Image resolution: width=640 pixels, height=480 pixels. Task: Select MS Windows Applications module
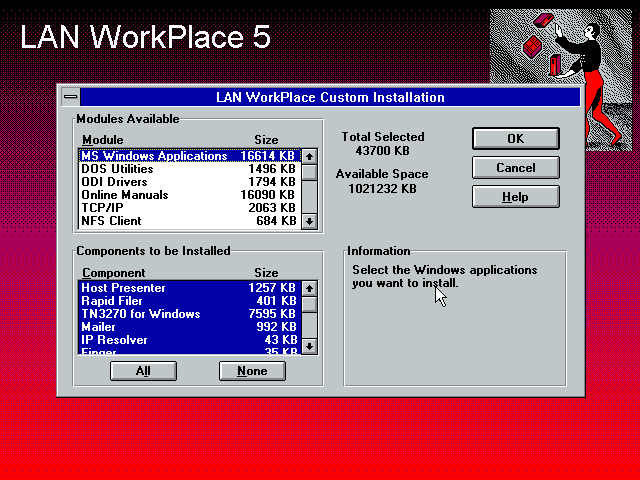tap(189, 156)
